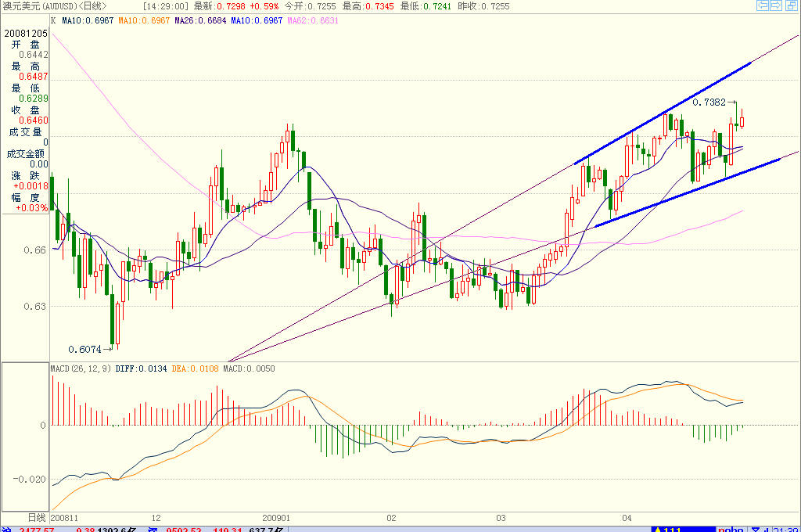Image resolution: width=801 pixels, height=532 pixels.
Task: Click the 04 month axis marker
Action: coord(627,518)
